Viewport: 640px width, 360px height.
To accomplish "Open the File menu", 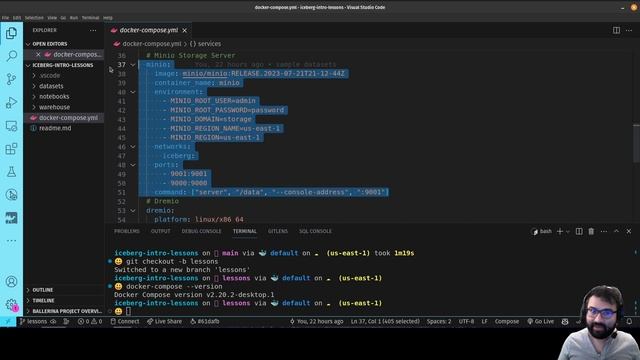I will pyautogui.click(x=5, y=18).
